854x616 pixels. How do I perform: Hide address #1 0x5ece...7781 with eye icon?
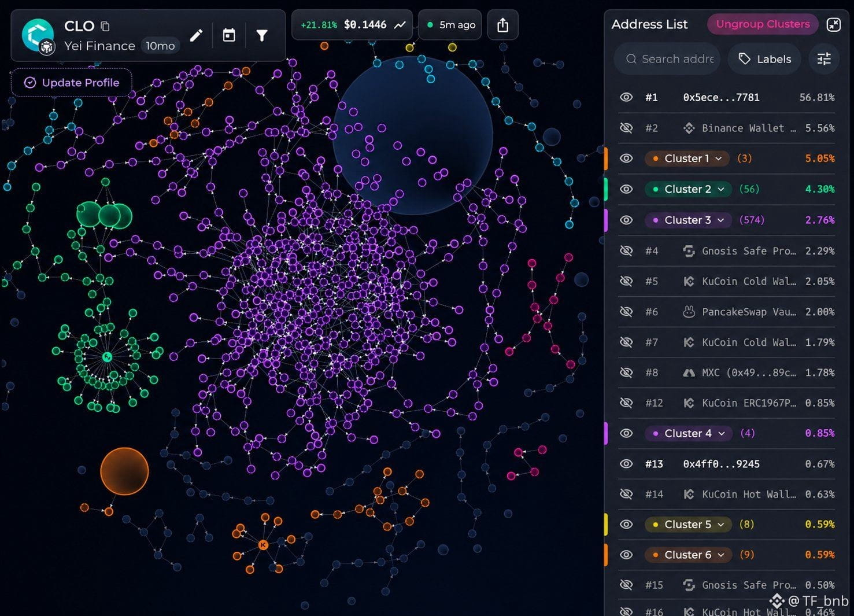coord(626,97)
